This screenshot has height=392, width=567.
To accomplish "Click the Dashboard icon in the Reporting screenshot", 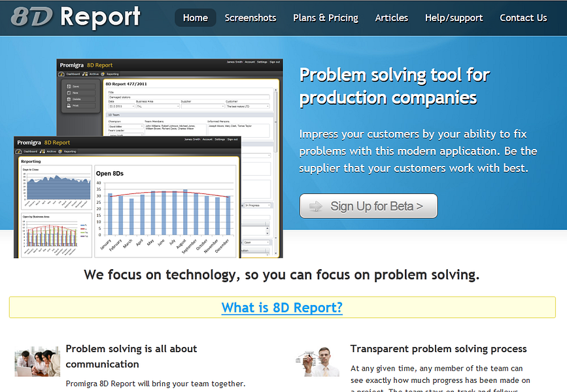I will pyautogui.click(x=19, y=150).
